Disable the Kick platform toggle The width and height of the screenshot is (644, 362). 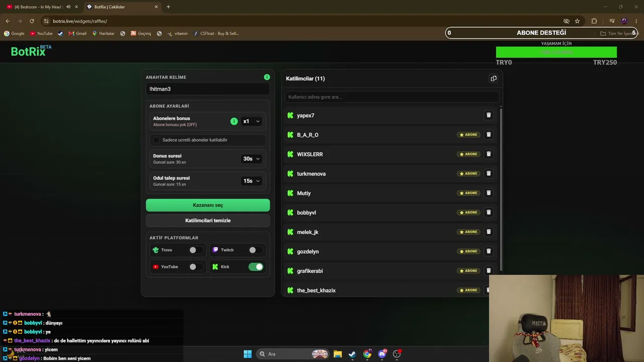point(256,267)
